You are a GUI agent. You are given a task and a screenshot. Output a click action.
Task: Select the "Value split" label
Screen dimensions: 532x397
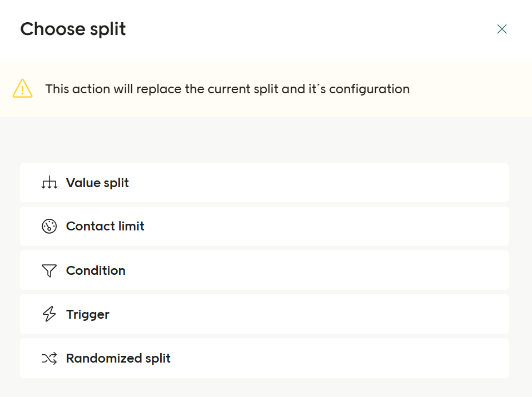pos(97,183)
